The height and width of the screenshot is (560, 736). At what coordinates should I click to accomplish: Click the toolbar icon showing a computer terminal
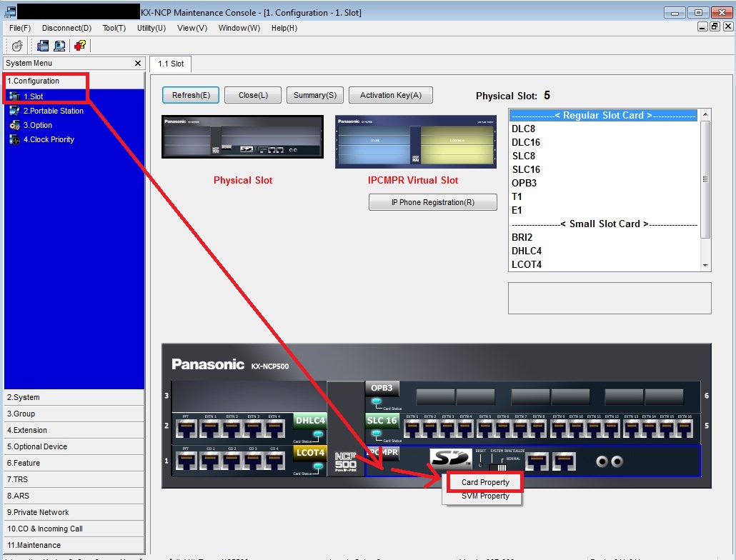[x=59, y=46]
